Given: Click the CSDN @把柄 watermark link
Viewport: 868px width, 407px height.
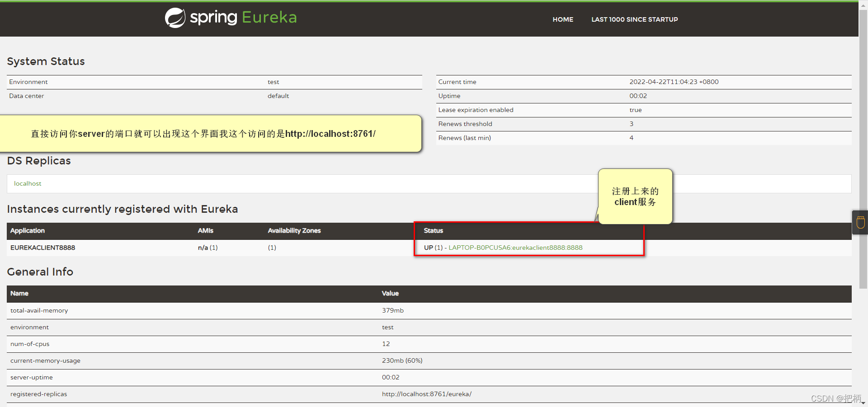Looking at the screenshot, I should tap(836, 398).
